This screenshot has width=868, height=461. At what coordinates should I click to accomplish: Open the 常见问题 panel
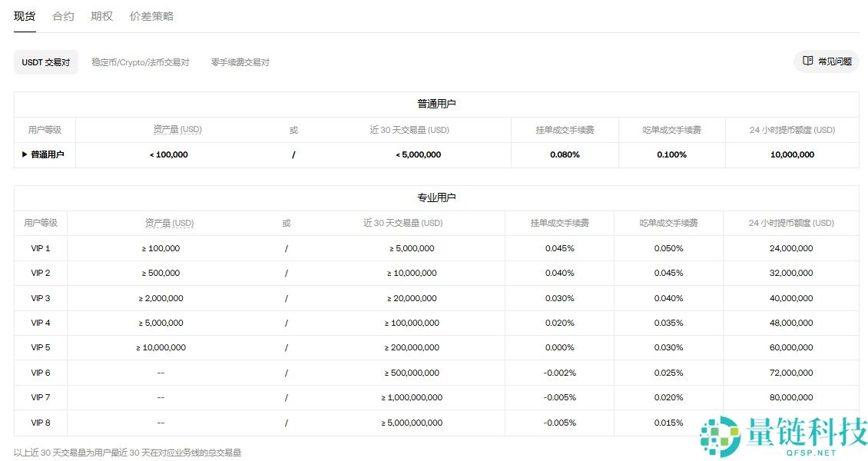[827, 61]
